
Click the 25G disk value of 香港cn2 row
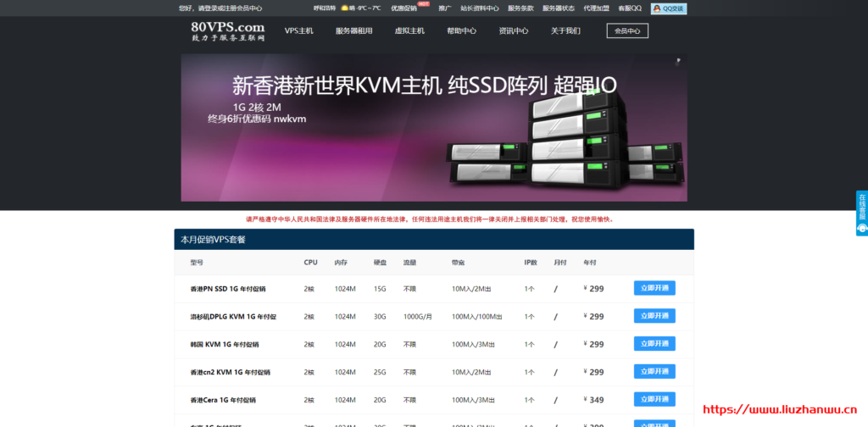(x=380, y=372)
